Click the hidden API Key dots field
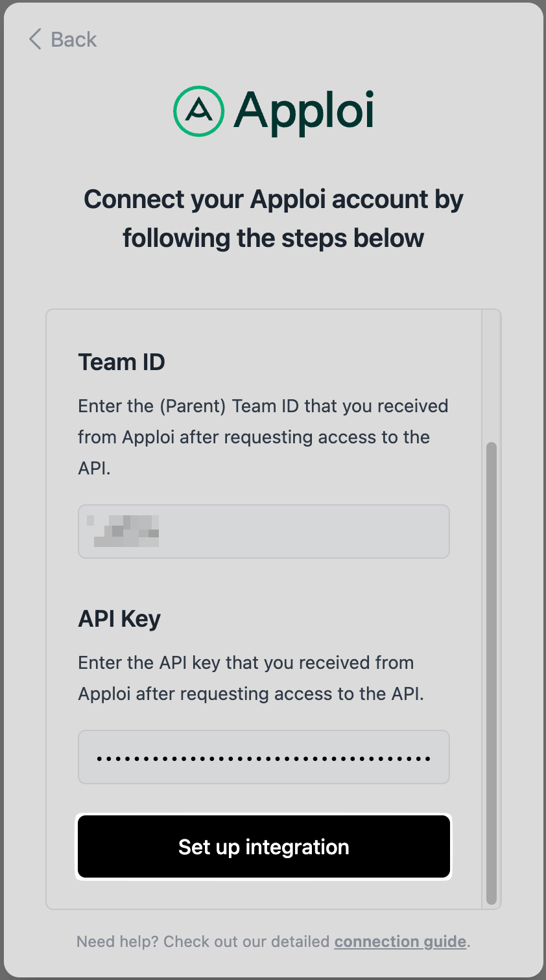546x980 pixels. click(x=263, y=756)
